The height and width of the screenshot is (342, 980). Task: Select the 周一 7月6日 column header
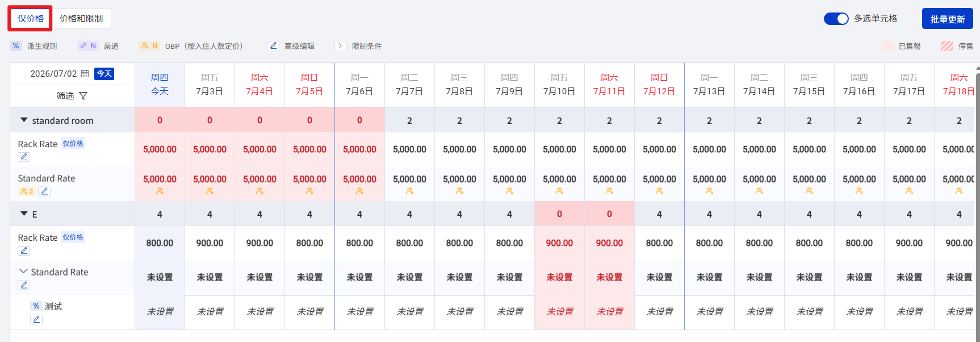pyautogui.click(x=359, y=85)
